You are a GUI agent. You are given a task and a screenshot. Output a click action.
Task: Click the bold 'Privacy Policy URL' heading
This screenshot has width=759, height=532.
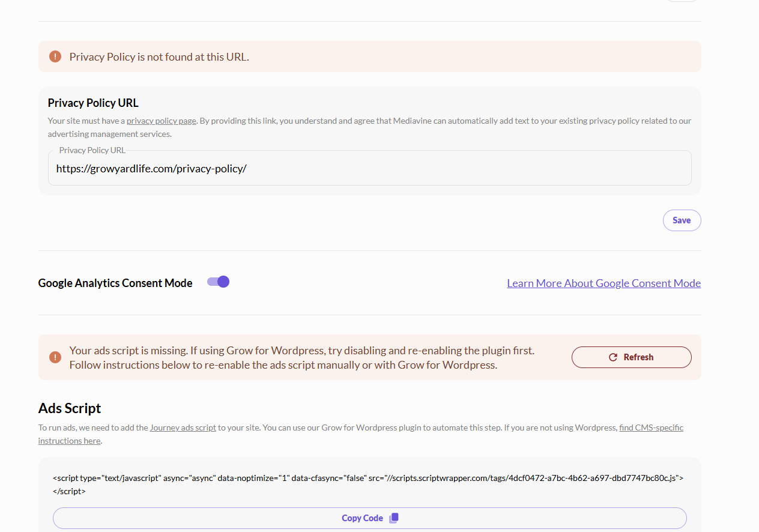point(93,103)
